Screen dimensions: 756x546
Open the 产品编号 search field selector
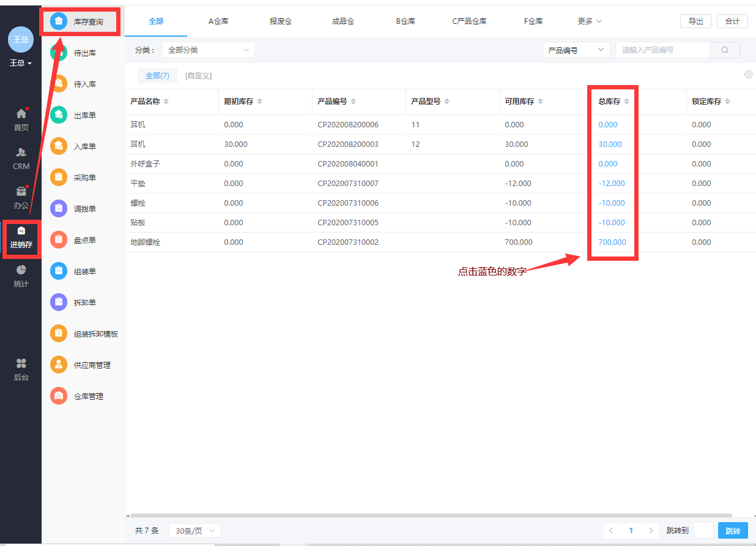(x=576, y=50)
